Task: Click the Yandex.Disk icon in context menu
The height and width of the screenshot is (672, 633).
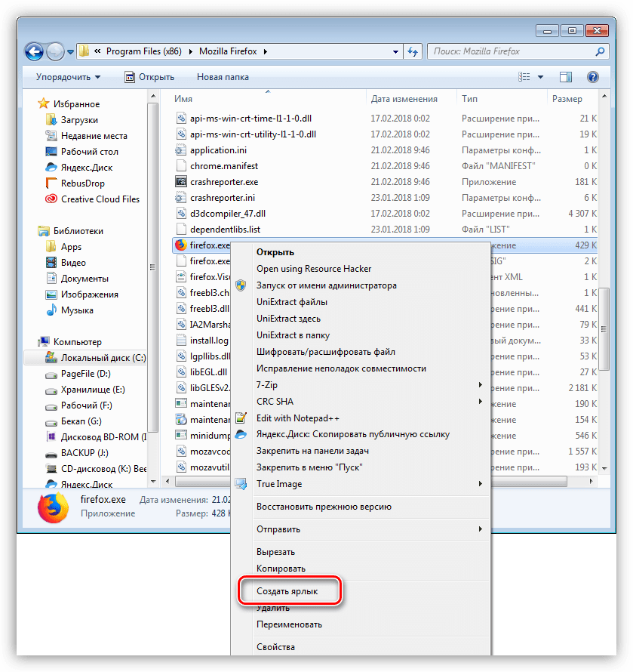Action: (241, 434)
